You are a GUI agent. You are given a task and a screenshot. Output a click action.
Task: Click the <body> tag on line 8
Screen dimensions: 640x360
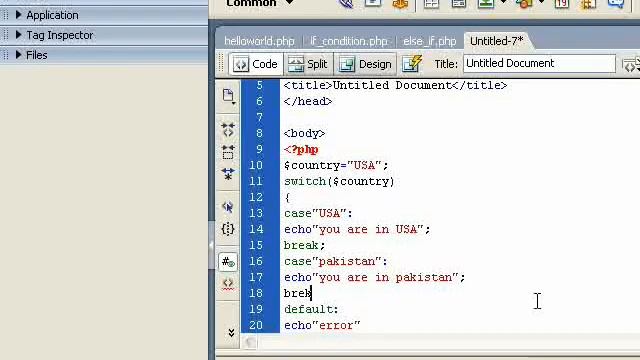point(304,133)
